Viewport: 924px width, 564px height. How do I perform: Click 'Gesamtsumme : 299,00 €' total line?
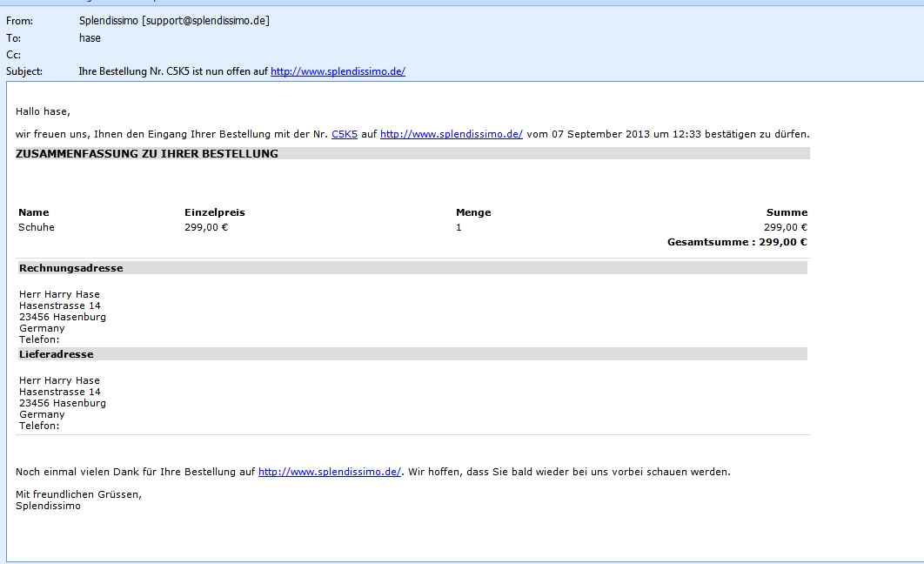coord(737,242)
